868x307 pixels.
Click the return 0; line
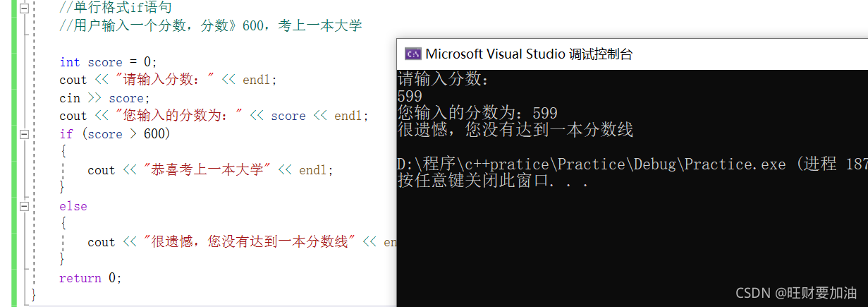pos(90,278)
